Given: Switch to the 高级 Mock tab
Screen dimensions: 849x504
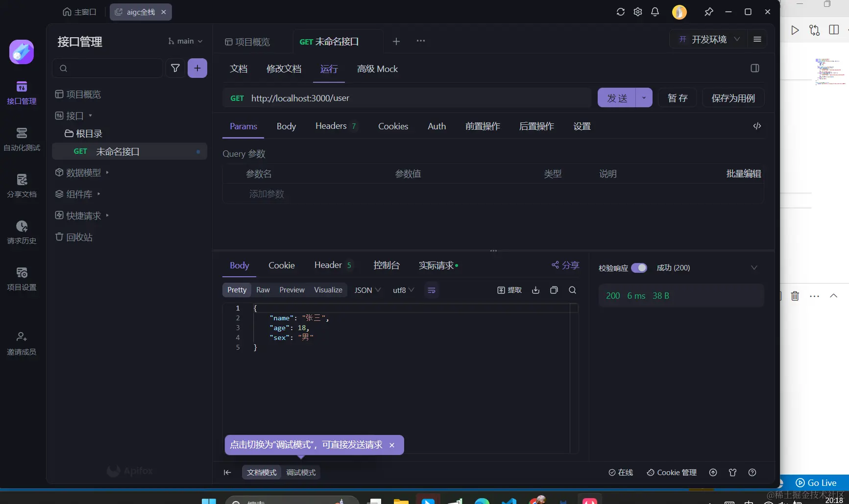Looking at the screenshot, I should click(377, 69).
